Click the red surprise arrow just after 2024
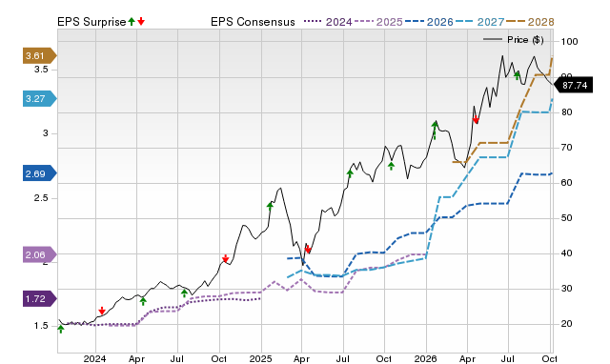Screen dimensions: 610x364 (102, 311)
